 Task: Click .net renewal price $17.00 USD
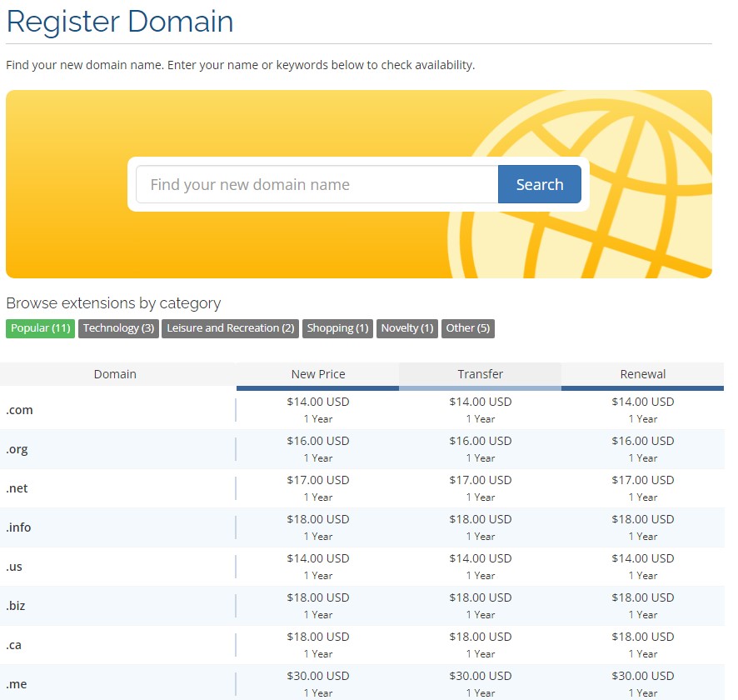tap(643, 480)
